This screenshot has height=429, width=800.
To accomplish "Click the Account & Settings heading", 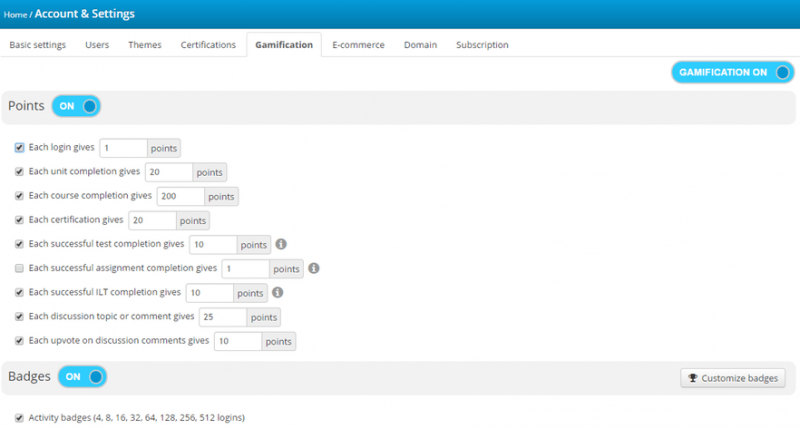I will coord(85,14).
